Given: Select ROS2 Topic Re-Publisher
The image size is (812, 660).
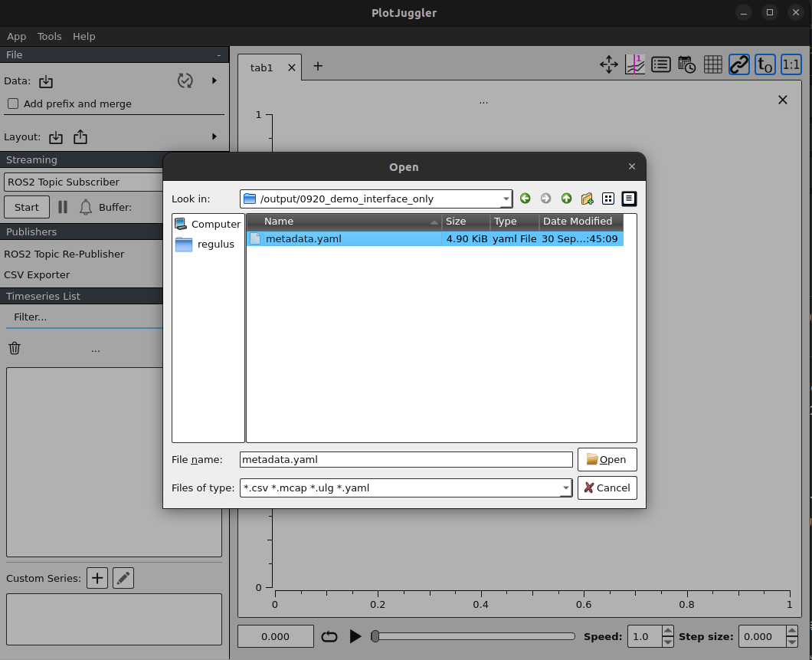Looking at the screenshot, I should 64,254.
